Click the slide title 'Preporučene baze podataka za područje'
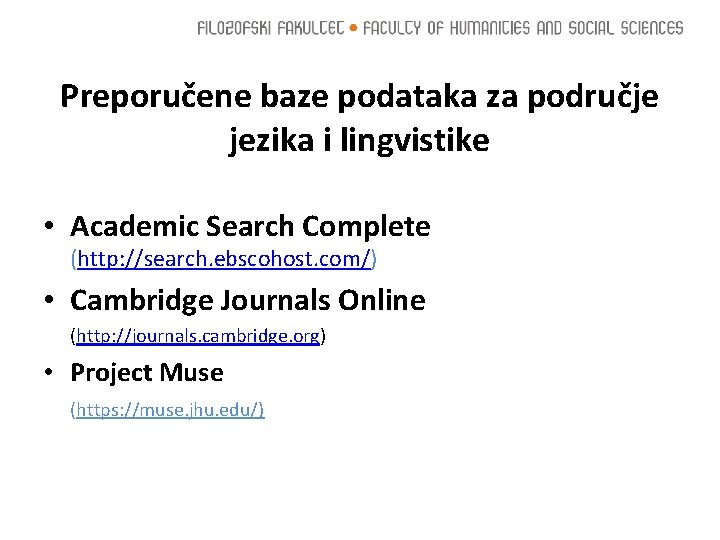 click(x=360, y=97)
